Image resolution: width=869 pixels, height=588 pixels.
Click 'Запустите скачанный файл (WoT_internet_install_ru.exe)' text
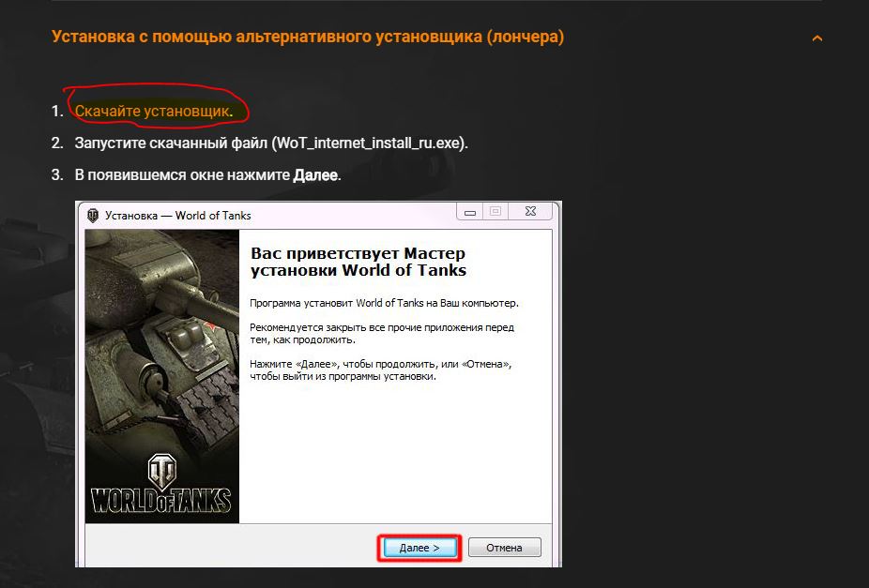click(x=271, y=143)
